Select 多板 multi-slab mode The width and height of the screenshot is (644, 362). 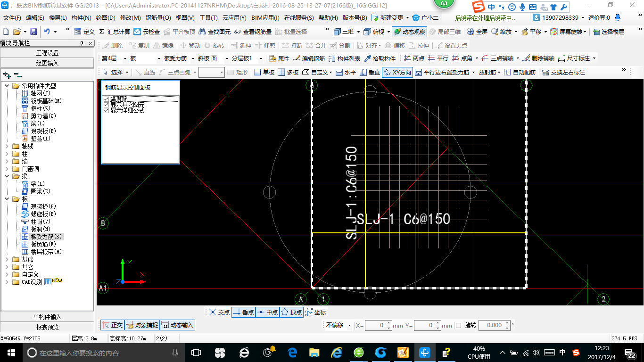288,72
